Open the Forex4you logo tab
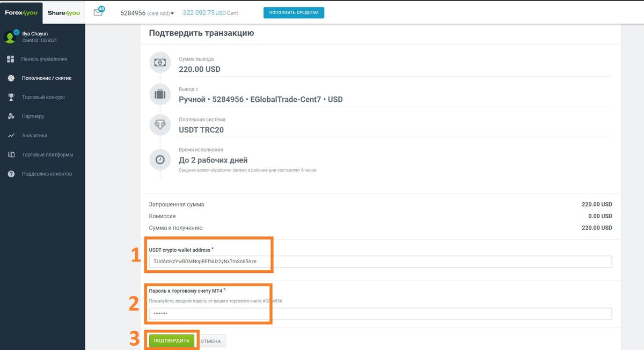 [x=21, y=13]
